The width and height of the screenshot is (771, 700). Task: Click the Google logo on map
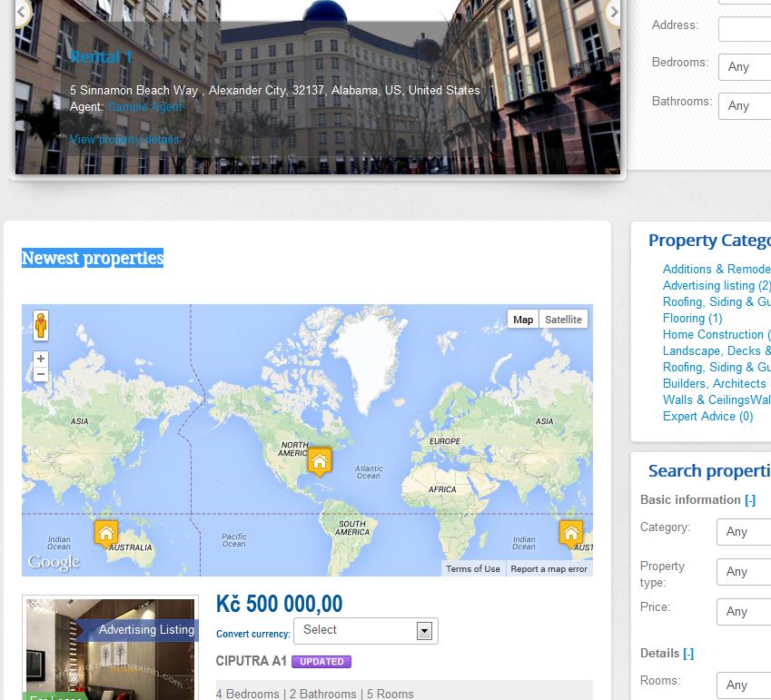click(54, 562)
